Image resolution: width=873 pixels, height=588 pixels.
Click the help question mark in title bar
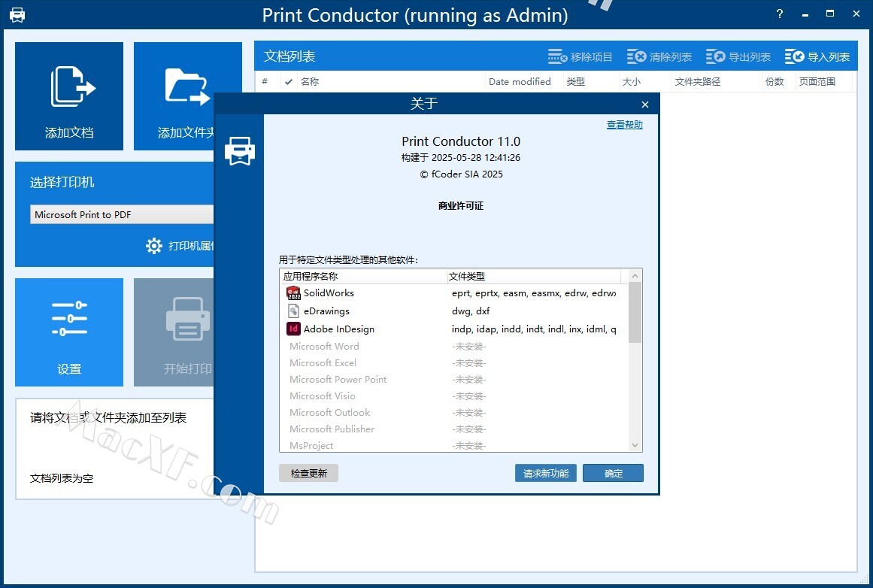coord(780,14)
